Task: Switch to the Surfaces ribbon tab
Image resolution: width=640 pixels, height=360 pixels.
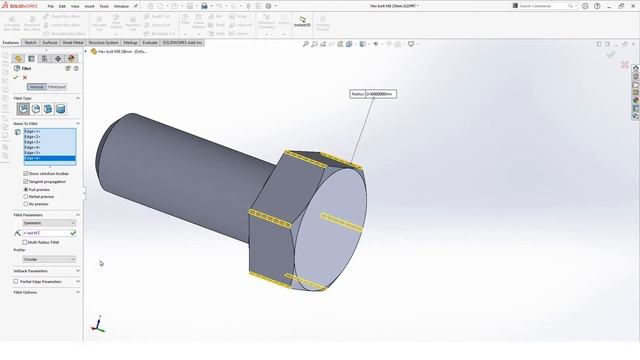Action: pyautogui.click(x=50, y=43)
